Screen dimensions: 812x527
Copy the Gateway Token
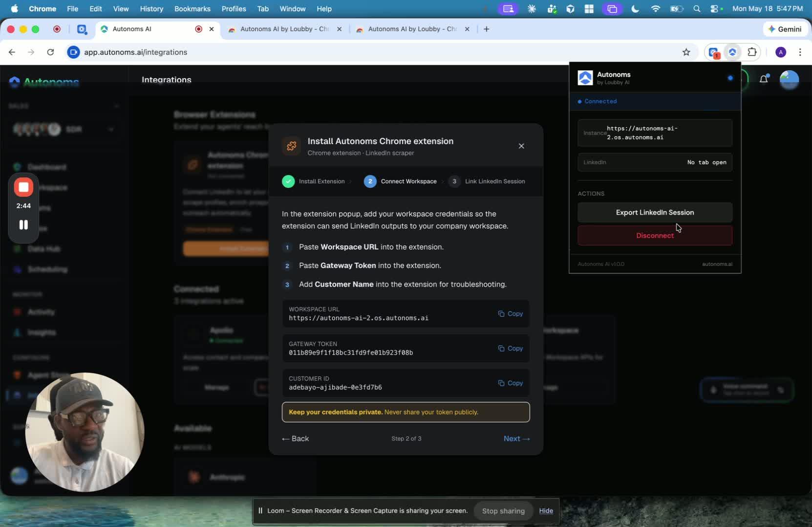(511, 349)
